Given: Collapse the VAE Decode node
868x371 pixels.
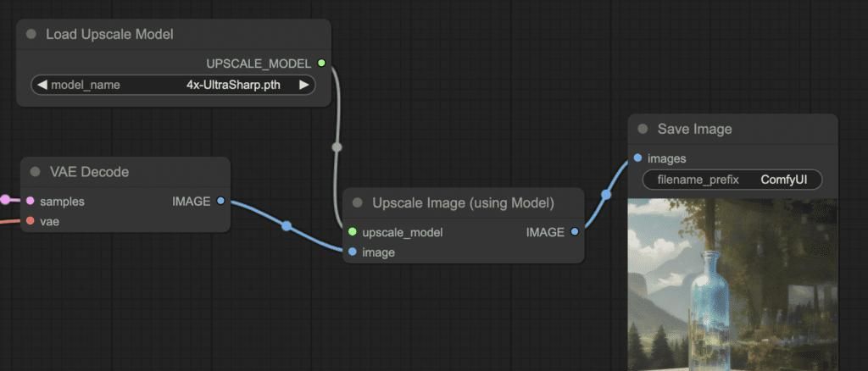Looking at the screenshot, I should tap(36, 172).
